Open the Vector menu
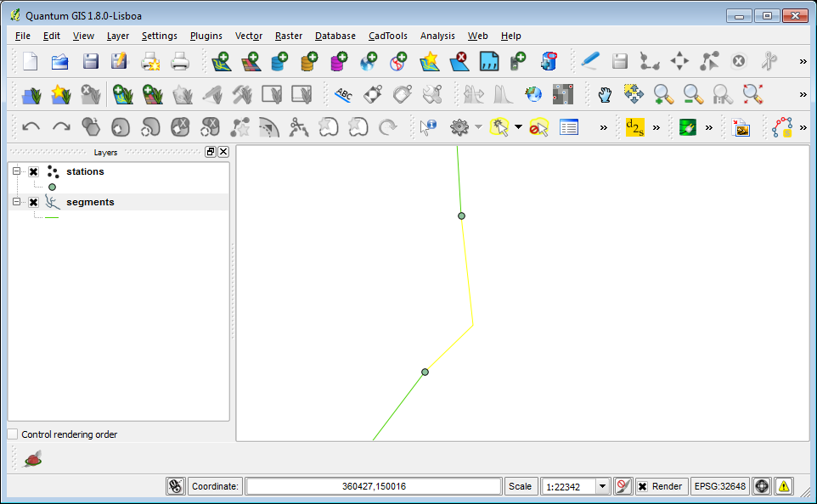The width and height of the screenshot is (817, 504). pyautogui.click(x=249, y=36)
